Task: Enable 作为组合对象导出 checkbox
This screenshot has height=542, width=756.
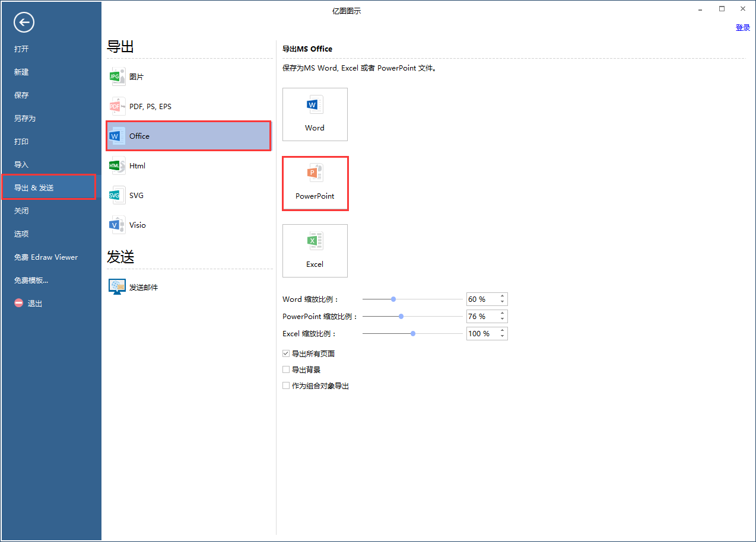Action: click(x=286, y=385)
